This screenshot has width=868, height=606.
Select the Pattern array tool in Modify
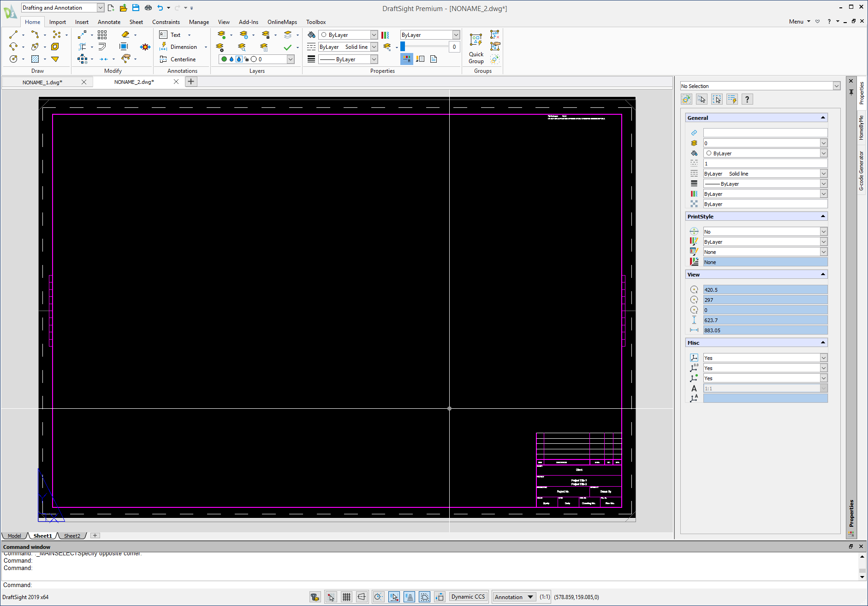(x=102, y=35)
